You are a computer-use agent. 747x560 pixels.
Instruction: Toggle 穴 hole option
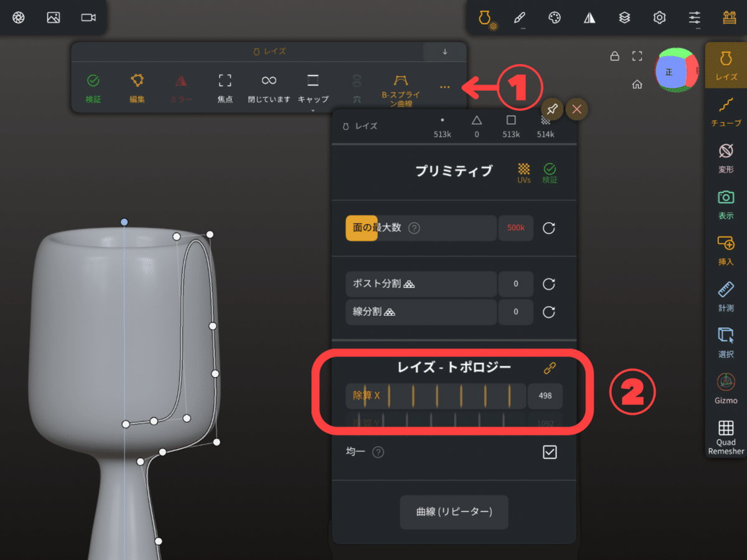[x=357, y=88]
